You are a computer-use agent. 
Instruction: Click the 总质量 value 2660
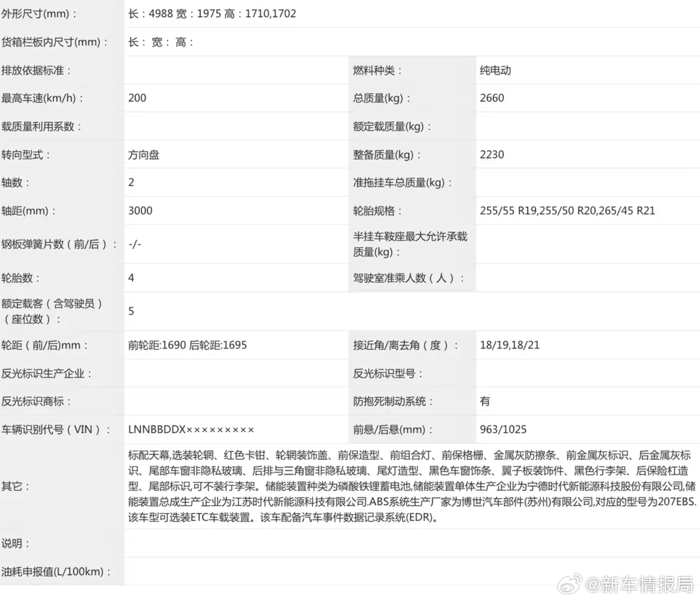coord(492,98)
